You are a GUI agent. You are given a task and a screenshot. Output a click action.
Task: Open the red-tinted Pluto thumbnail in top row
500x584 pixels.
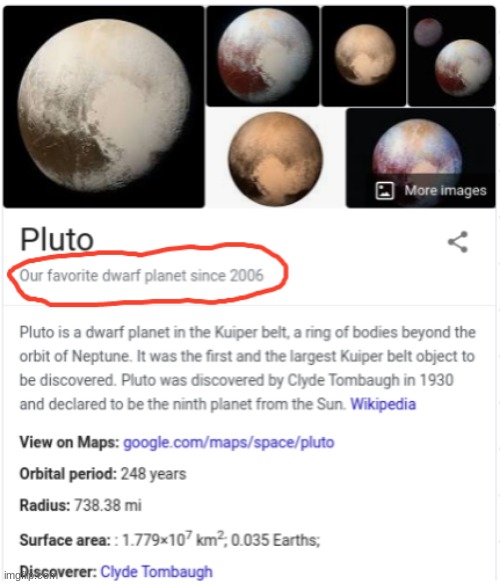tap(263, 56)
